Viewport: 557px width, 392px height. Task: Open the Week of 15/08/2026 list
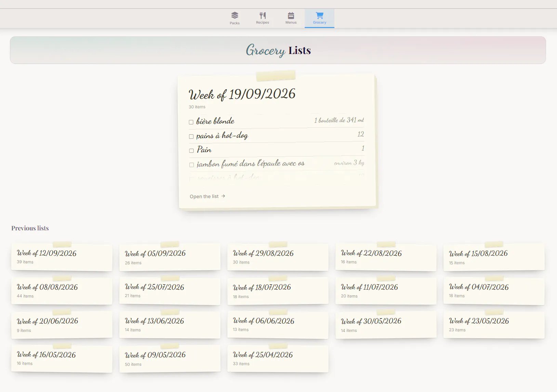click(494, 257)
